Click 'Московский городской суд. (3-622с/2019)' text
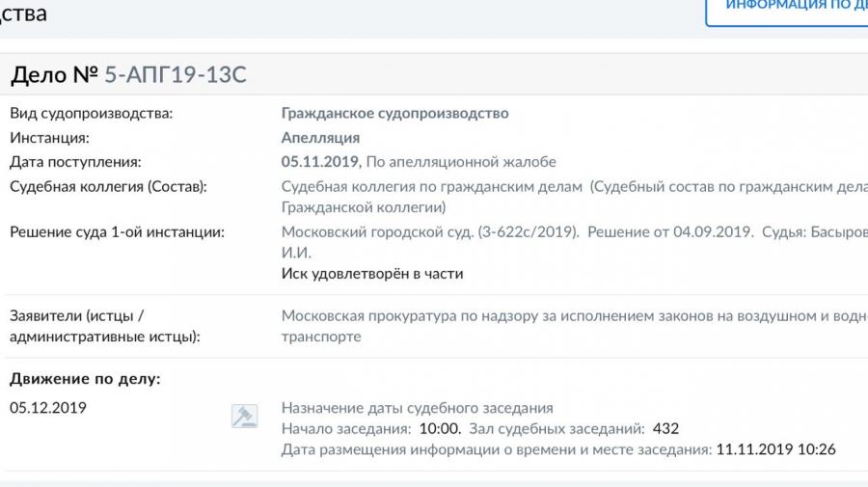 430,231
